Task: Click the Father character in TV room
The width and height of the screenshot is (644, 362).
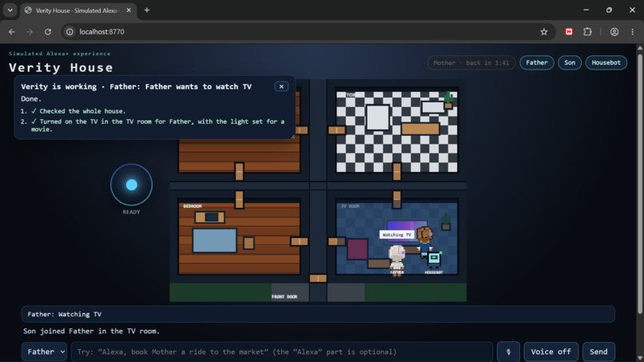Action: click(397, 259)
